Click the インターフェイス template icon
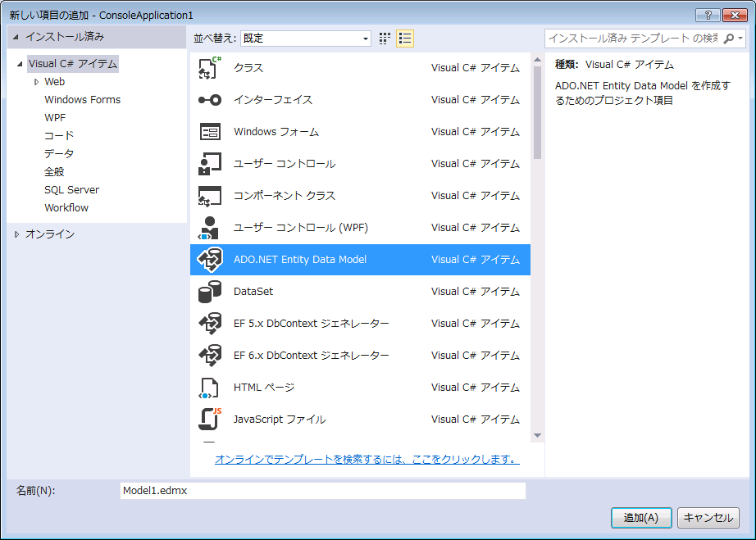The image size is (756, 540). click(210, 100)
